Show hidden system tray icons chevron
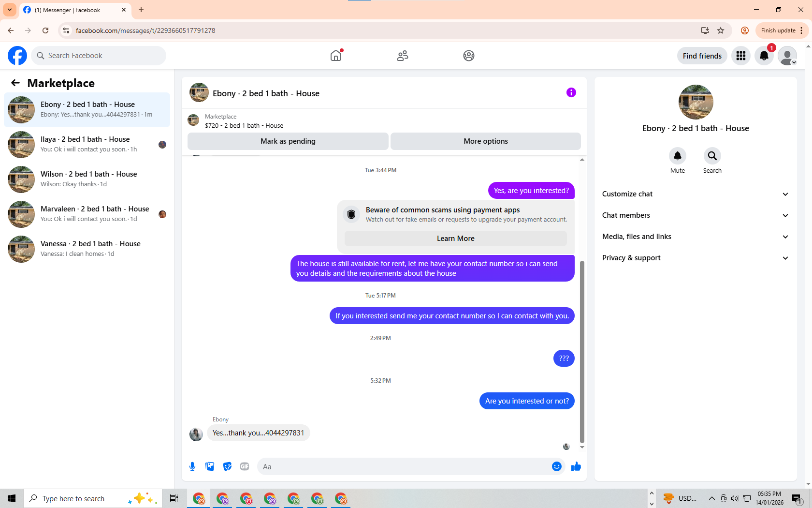Screen dimensions: 812x508 point(712,498)
